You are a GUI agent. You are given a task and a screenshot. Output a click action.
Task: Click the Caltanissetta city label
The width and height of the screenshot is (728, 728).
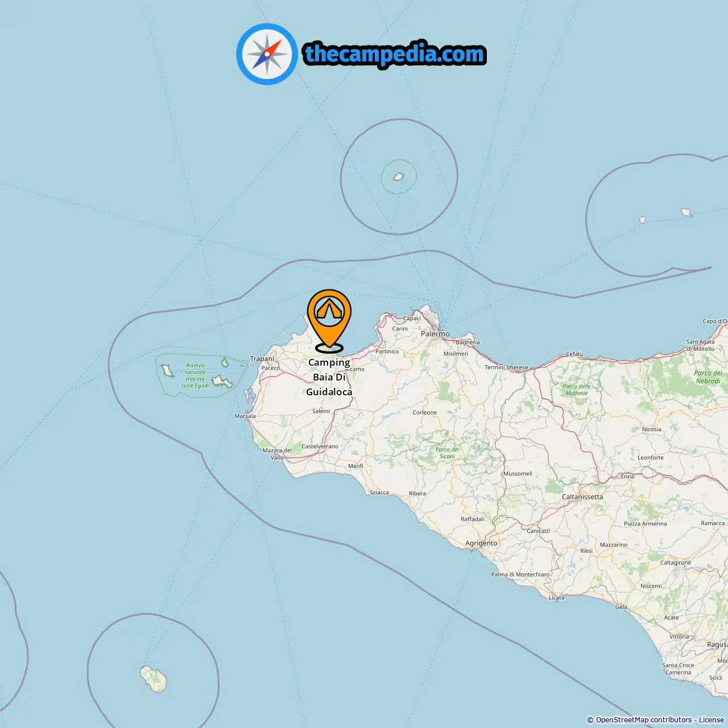(x=582, y=497)
